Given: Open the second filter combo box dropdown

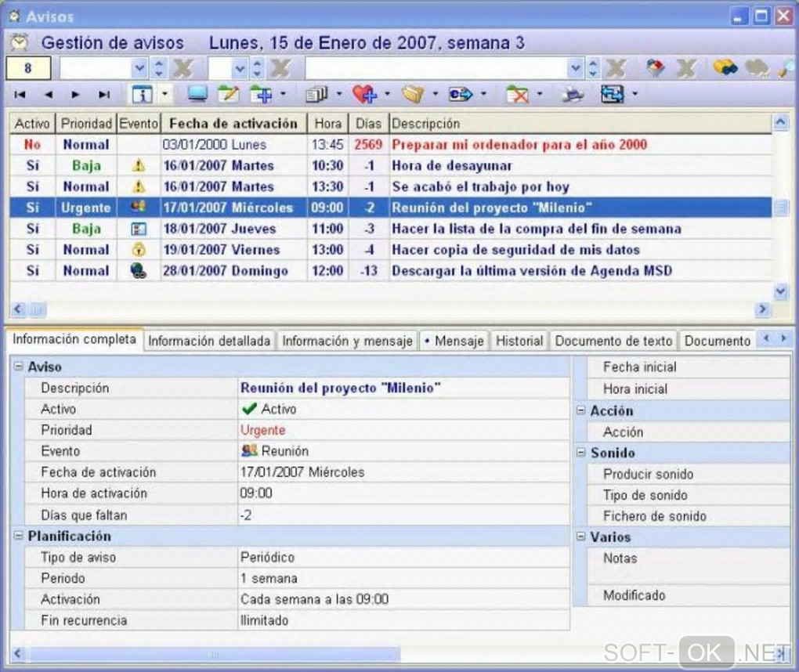Looking at the screenshot, I should tap(240, 68).
